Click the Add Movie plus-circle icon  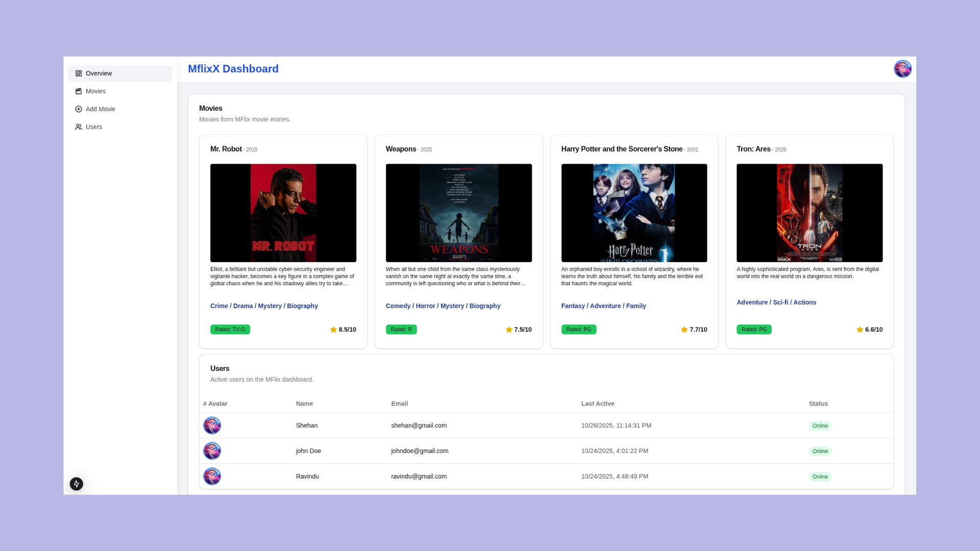[x=79, y=109]
